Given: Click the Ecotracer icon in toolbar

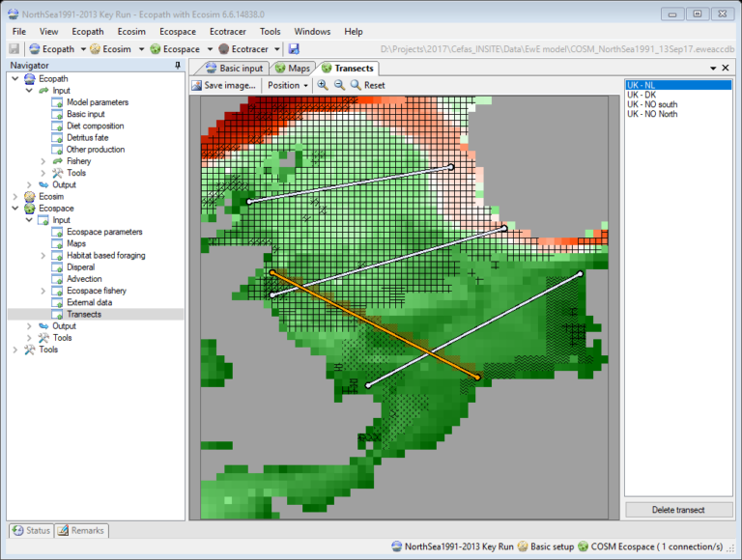Looking at the screenshot, I should point(224,48).
